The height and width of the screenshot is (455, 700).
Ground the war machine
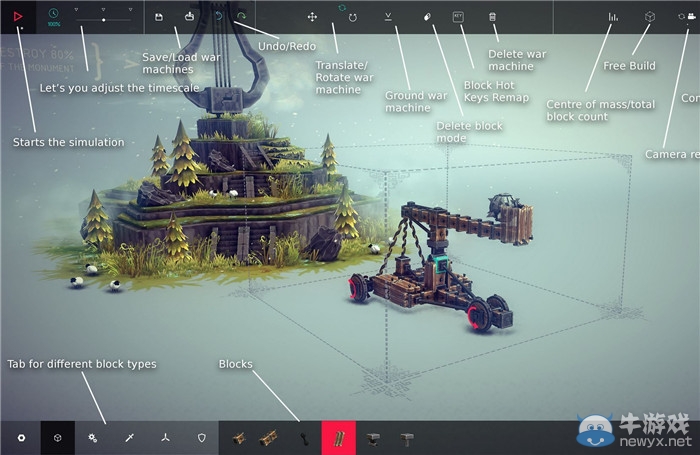[388, 17]
